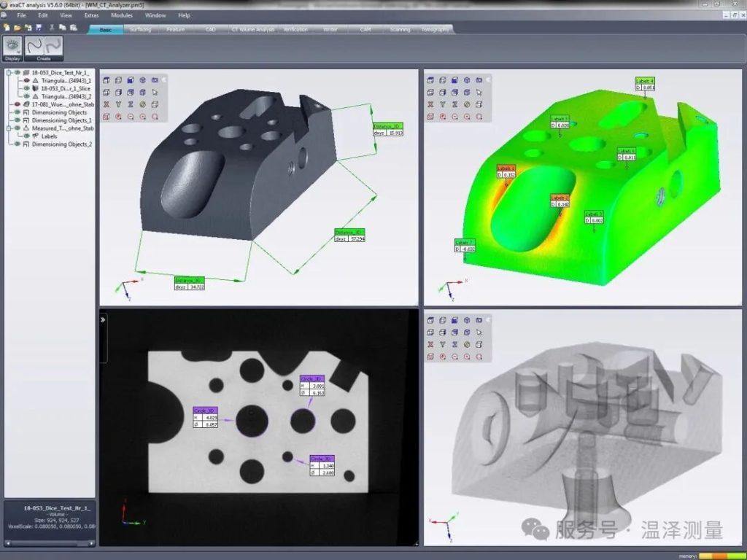Hide the Labels item via its eye icon
Screen dimensions: 747x560
tap(26, 136)
